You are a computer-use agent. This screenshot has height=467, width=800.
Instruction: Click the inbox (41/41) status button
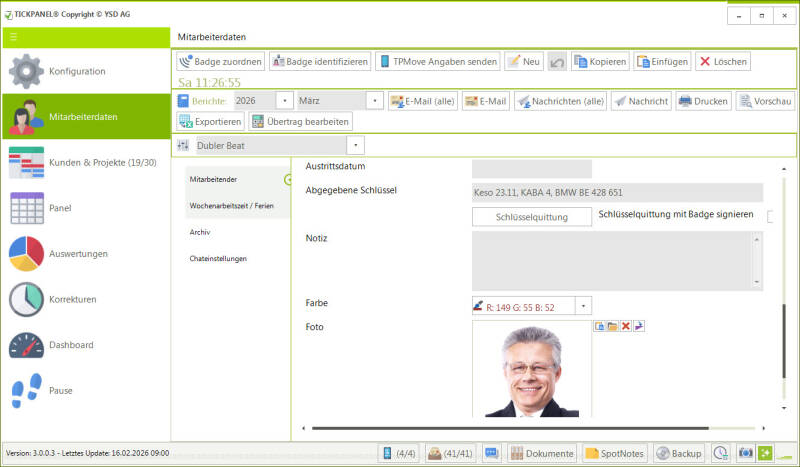pyautogui.click(x=450, y=453)
